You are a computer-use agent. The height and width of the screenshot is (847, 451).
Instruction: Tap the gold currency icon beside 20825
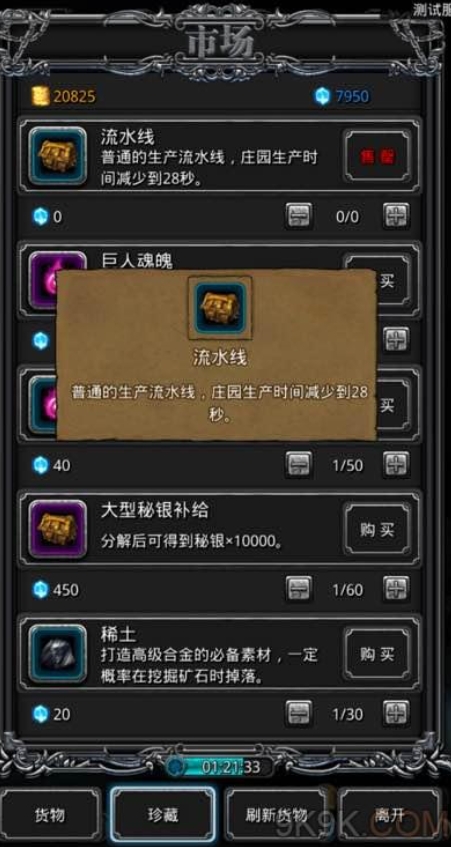(40, 96)
